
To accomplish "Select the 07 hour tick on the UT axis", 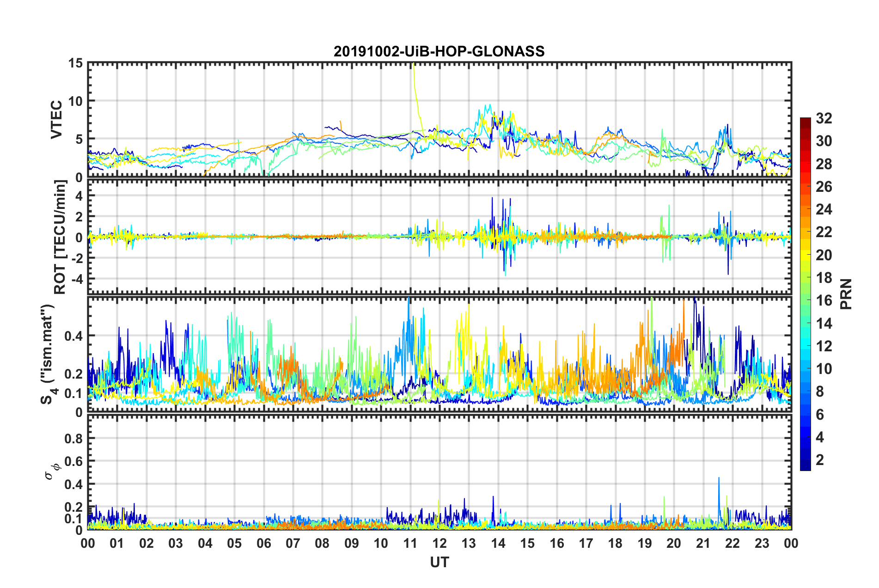I will pyautogui.click(x=293, y=543).
